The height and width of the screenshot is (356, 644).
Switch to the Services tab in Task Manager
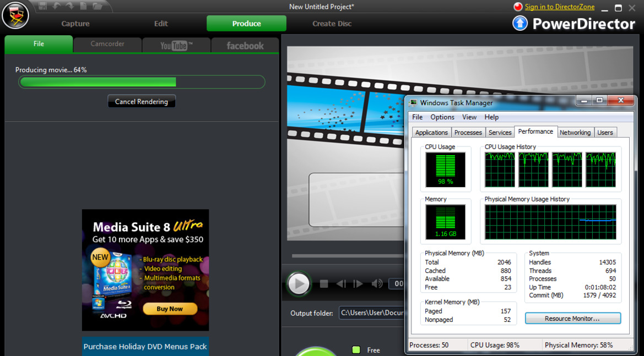click(500, 133)
